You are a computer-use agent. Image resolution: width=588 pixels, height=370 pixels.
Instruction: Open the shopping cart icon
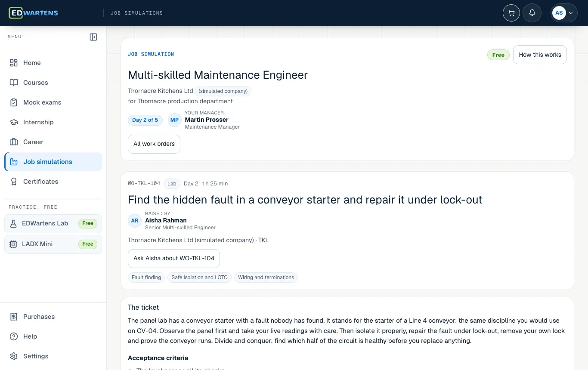tap(511, 13)
